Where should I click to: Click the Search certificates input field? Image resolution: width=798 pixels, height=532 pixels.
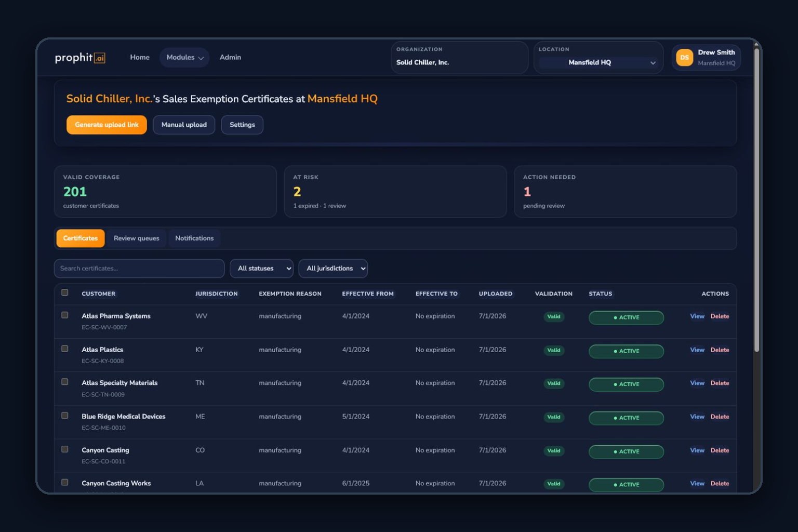139,269
